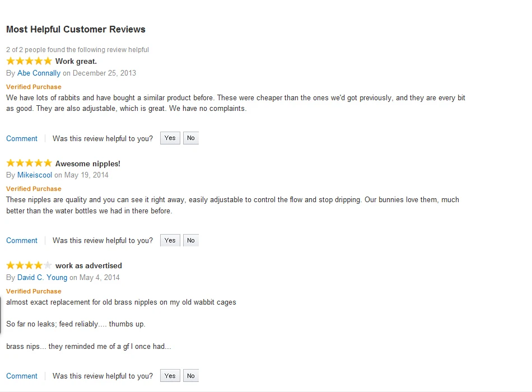
Task: Mark Abe Connally's review helpful with Yes
Action: (170, 138)
